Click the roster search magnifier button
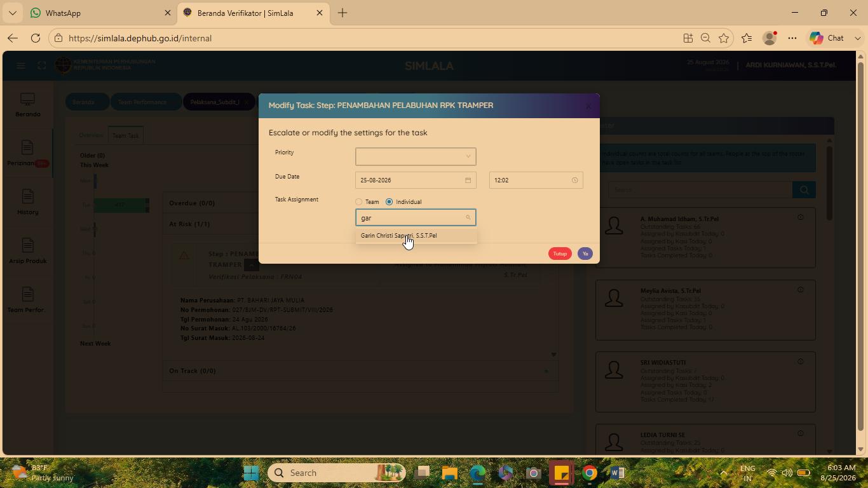Screen dimensions: 868x488 coord(804,189)
